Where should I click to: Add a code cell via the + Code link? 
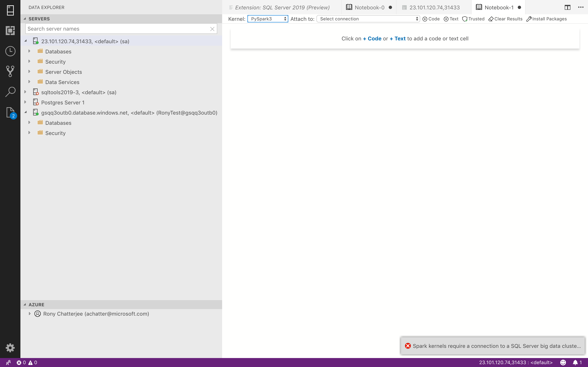click(x=372, y=38)
